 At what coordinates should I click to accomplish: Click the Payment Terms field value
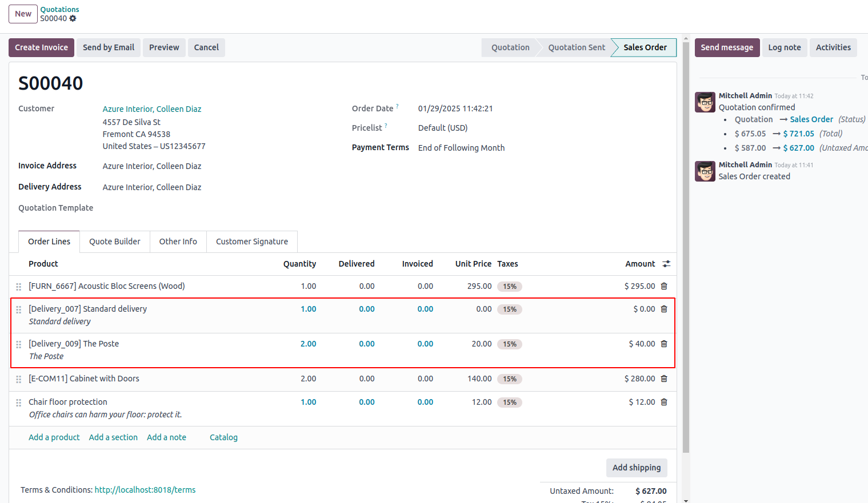[461, 148]
